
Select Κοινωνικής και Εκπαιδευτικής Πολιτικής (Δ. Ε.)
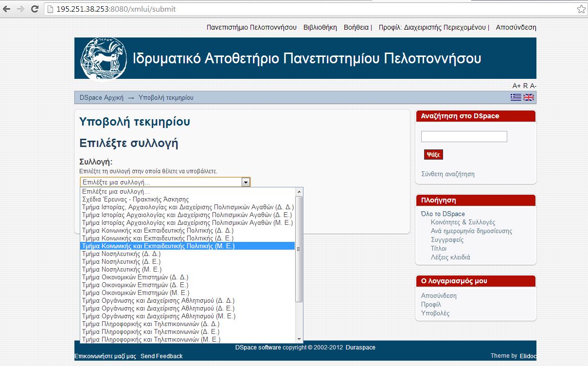(x=188, y=238)
